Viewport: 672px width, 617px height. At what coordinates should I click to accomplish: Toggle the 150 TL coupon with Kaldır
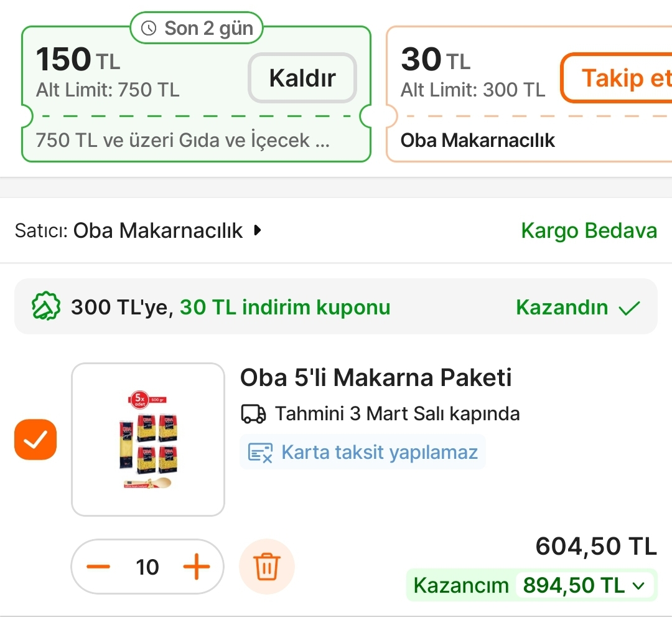302,78
